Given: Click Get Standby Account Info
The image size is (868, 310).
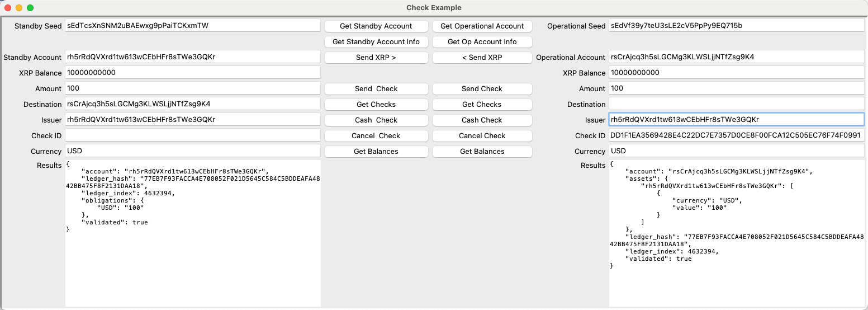Looking at the screenshot, I should click(x=376, y=42).
